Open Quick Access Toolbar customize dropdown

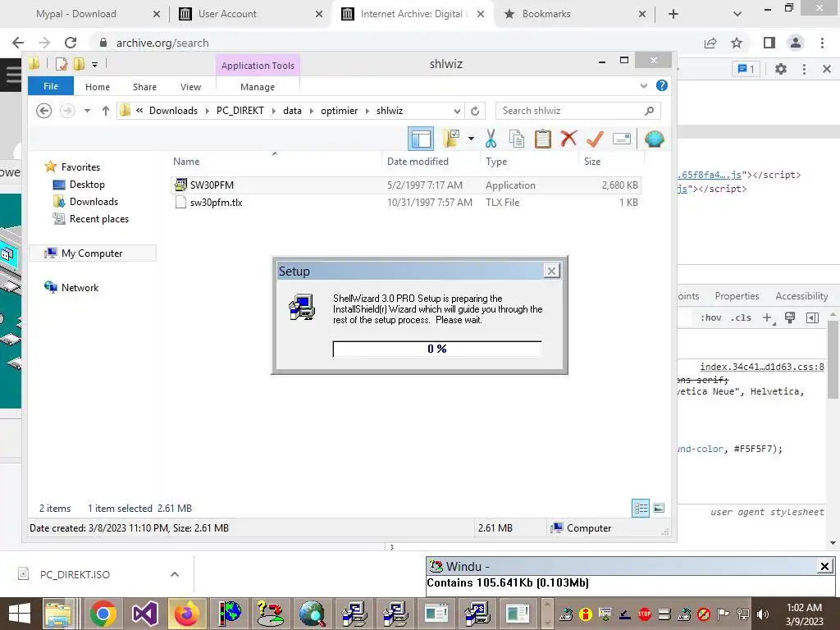pos(94,64)
